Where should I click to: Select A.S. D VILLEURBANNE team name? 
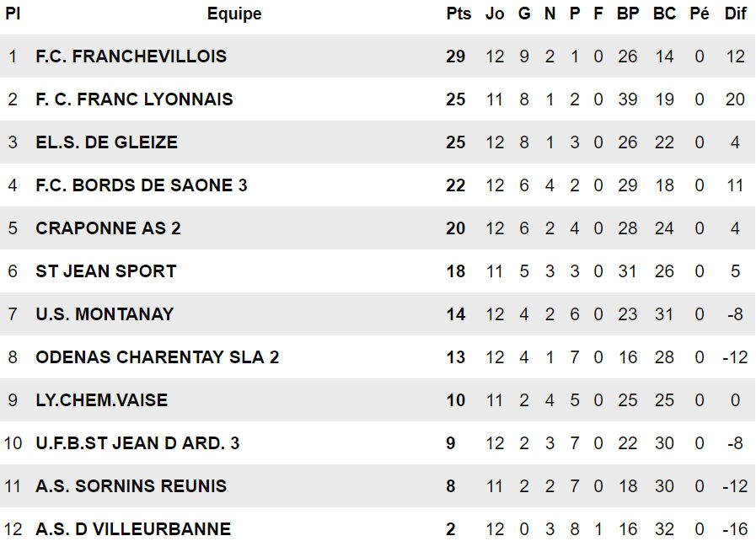[133, 529]
